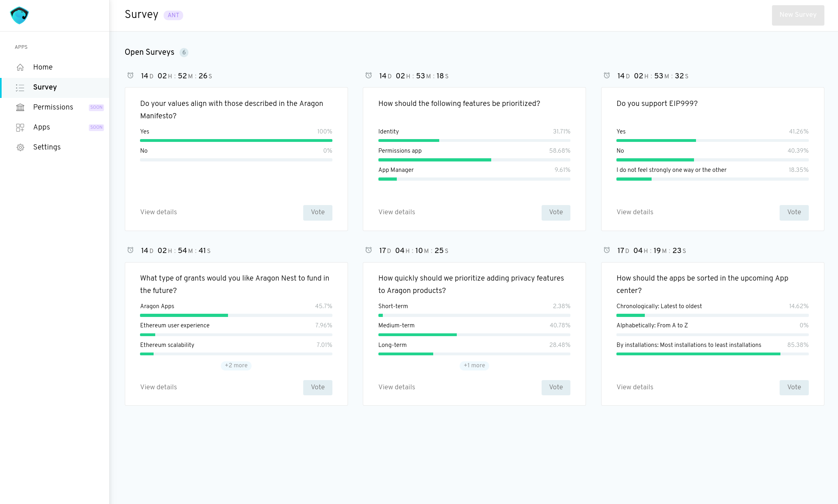The image size is (838, 504).
Task: Click the APPS sidebar section label
Action: tap(21, 47)
